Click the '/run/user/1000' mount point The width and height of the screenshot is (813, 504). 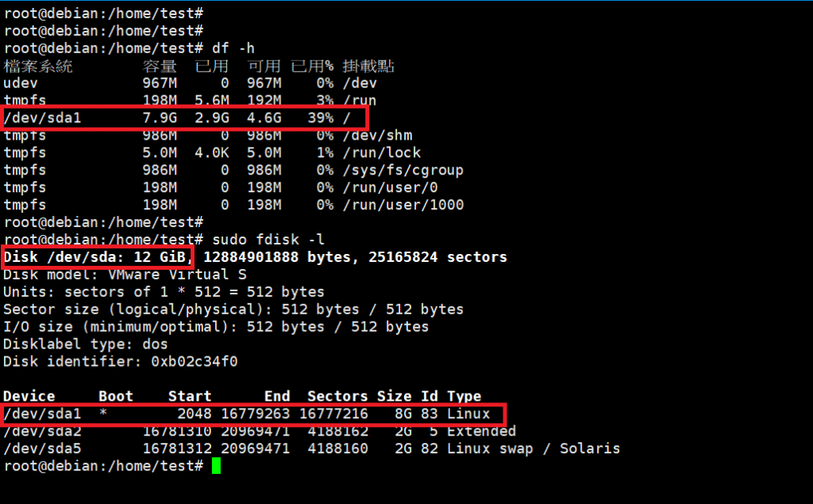click(x=403, y=205)
